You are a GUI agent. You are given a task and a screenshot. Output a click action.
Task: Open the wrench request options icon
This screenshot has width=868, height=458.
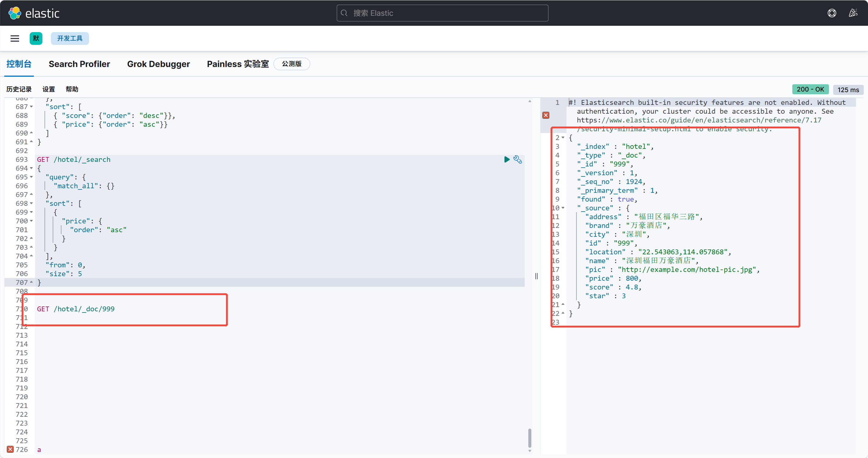coord(518,159)
